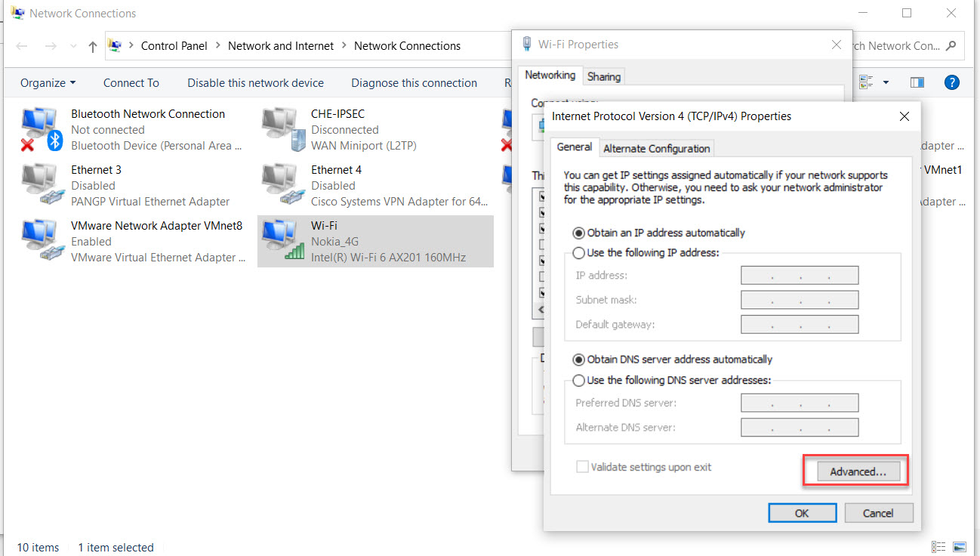Open the Alternate Configuration tab
980x556 pixels.
tap(656, 148)
